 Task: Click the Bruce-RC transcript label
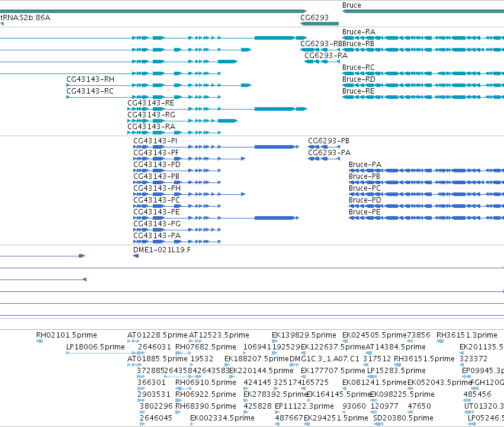point(358,68)
